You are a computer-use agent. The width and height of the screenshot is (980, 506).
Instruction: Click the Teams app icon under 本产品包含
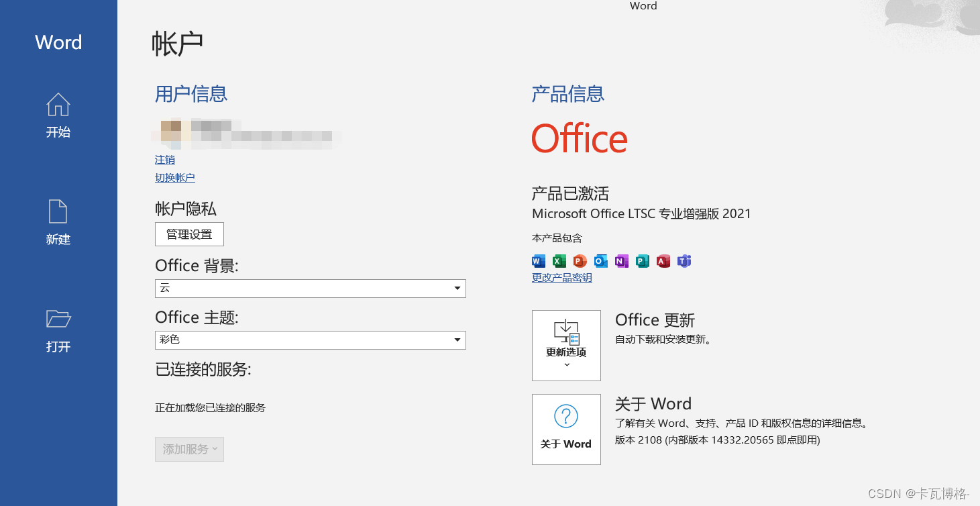pyautogui.click(x=684, y=261)
